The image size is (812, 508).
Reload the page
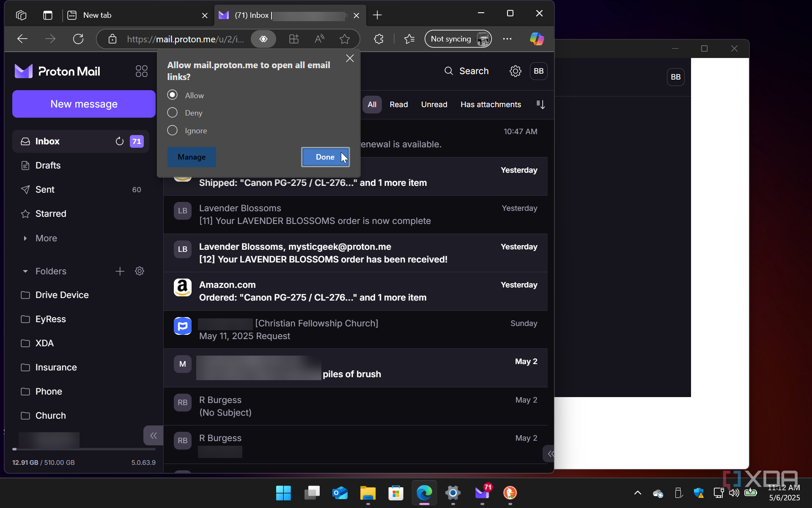click(x=78, y=39)
